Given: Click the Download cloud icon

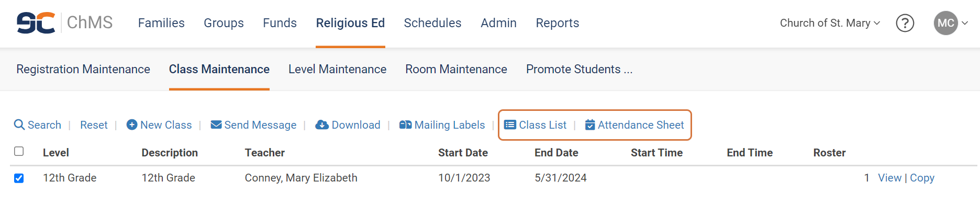Looking at the screenshot, I should 322,124.
